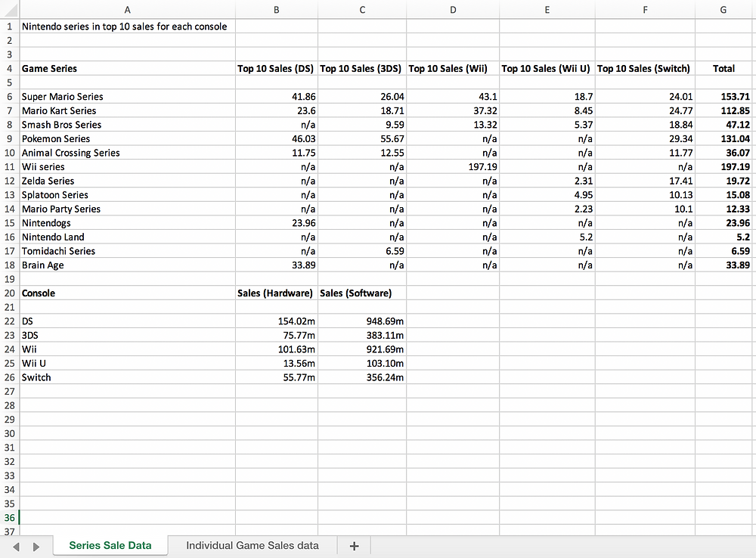The image size is (756, 558).
Task: Click the Brain Age DS value 33.89 in column B
Action: tap(276, 265)
